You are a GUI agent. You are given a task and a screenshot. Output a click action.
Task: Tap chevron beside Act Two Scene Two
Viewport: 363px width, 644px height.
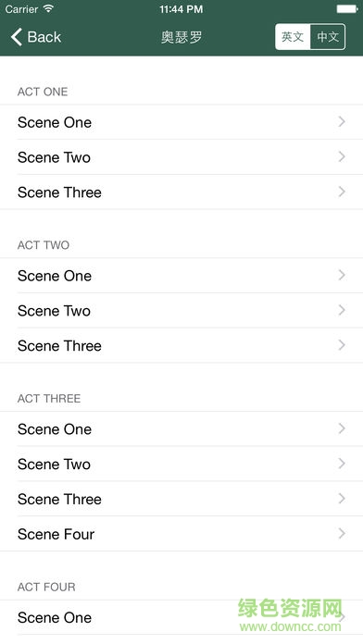[x=342, y=310]
